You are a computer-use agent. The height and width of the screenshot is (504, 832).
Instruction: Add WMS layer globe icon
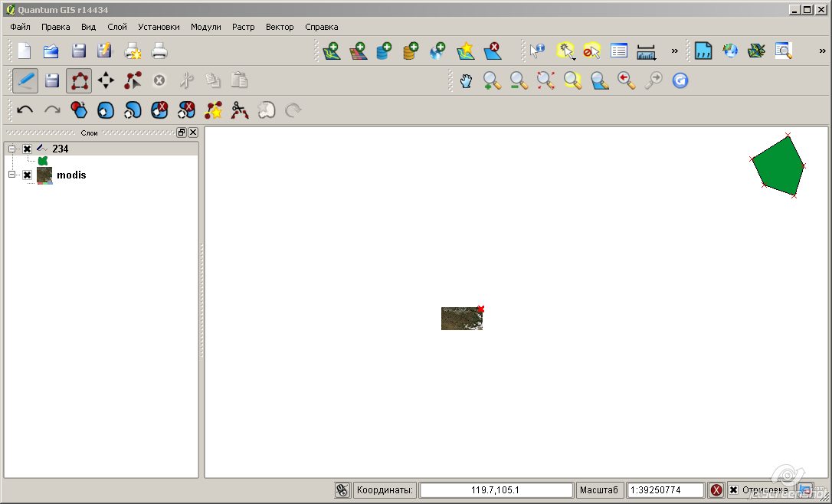(x=437, y=51)
